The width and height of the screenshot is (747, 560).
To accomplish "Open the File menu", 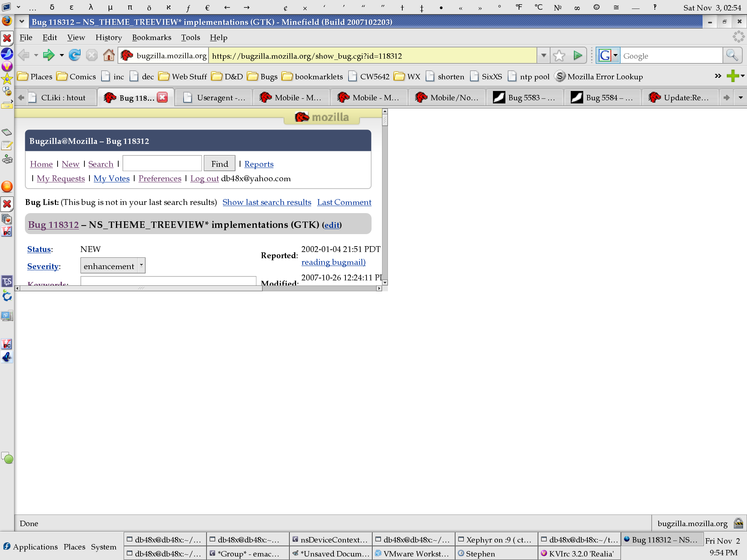I will (26, 38).
